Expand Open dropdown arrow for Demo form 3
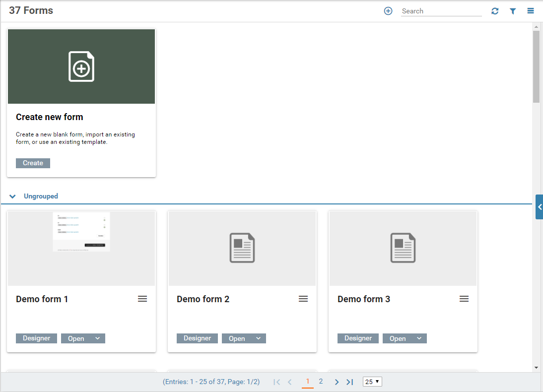Screen dimensions: 543x392 point(419,338)
